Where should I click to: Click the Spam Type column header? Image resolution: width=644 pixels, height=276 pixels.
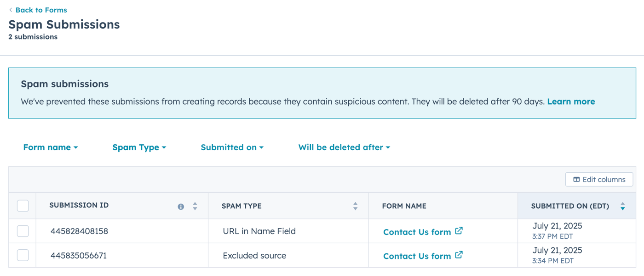click(241, 206)
